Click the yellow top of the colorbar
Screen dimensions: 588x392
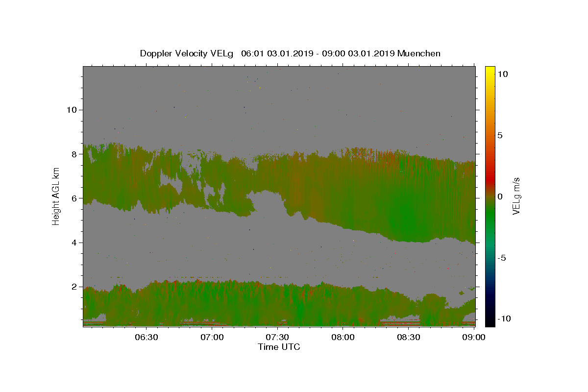pos(490,70)
